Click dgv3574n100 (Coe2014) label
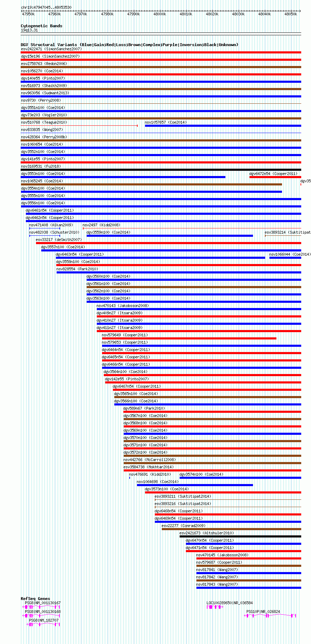This screenshot has width=311, height=644. (202, 474)
